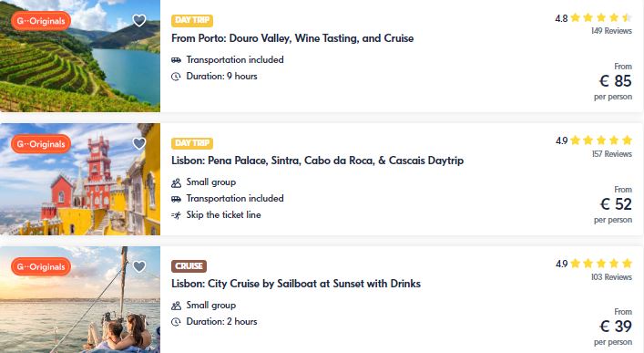Open the 149 Reviews link
The height and width of the screenshot is (353, 644).
tap(611, 31)
